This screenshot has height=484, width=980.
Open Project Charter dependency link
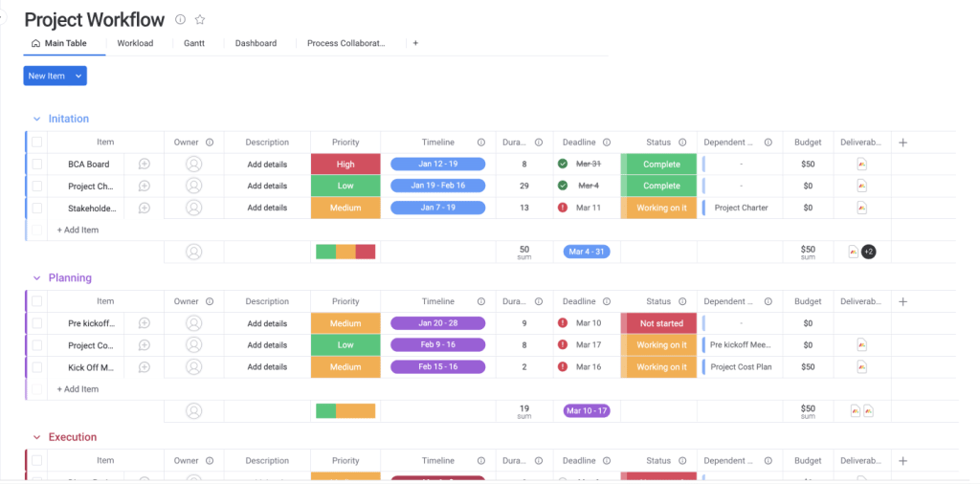[x=742, y=208]
